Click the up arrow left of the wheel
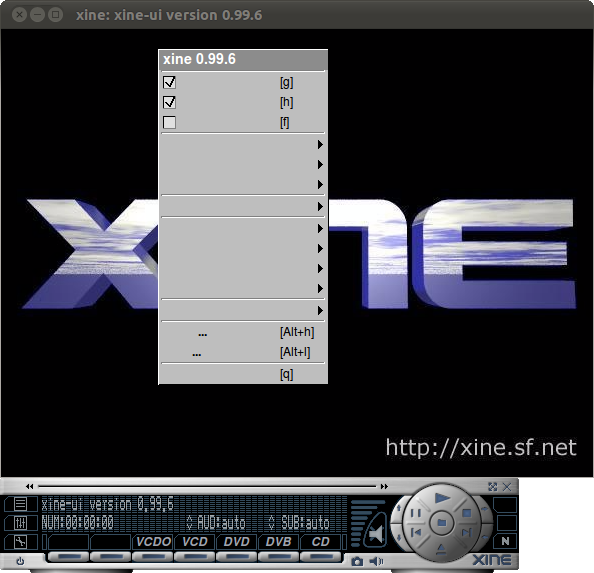594x573 pixels. tap(399, 507)
